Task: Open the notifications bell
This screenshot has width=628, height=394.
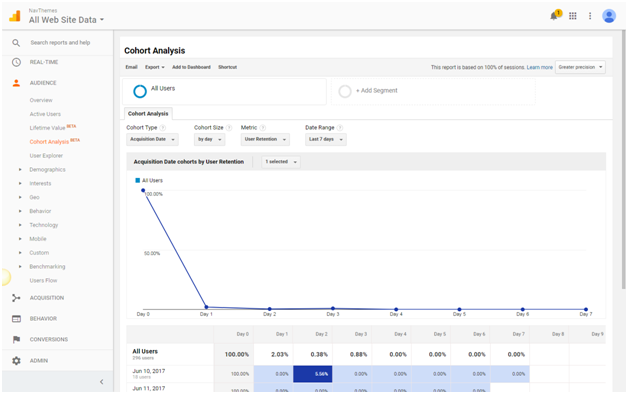Action: coord(555,15)
